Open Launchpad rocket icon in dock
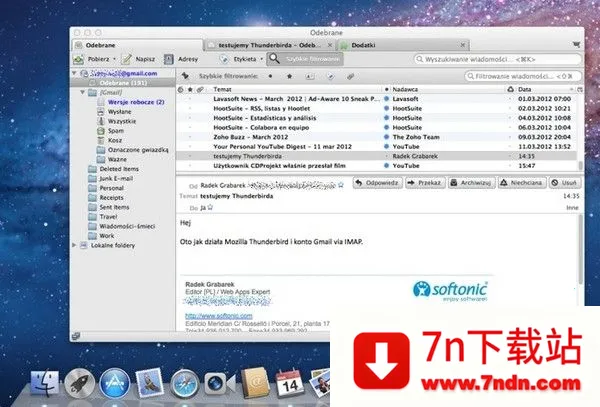 [x=80, y=383]
